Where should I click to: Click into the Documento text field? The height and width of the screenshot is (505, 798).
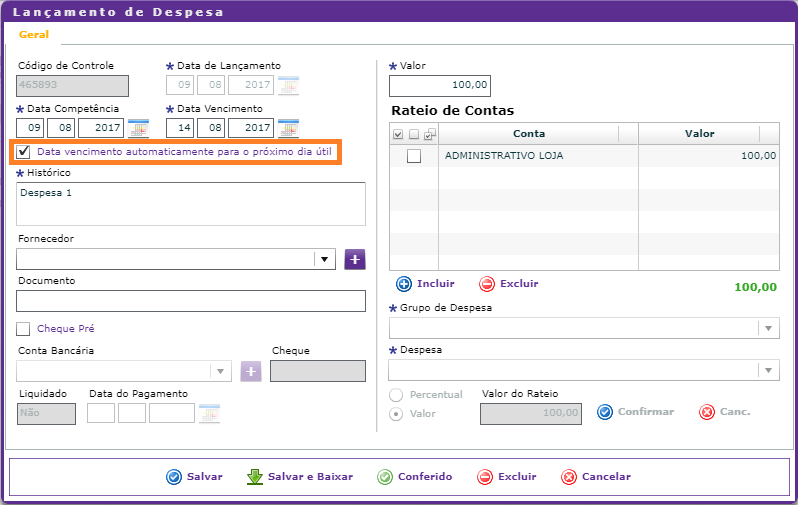191,301
